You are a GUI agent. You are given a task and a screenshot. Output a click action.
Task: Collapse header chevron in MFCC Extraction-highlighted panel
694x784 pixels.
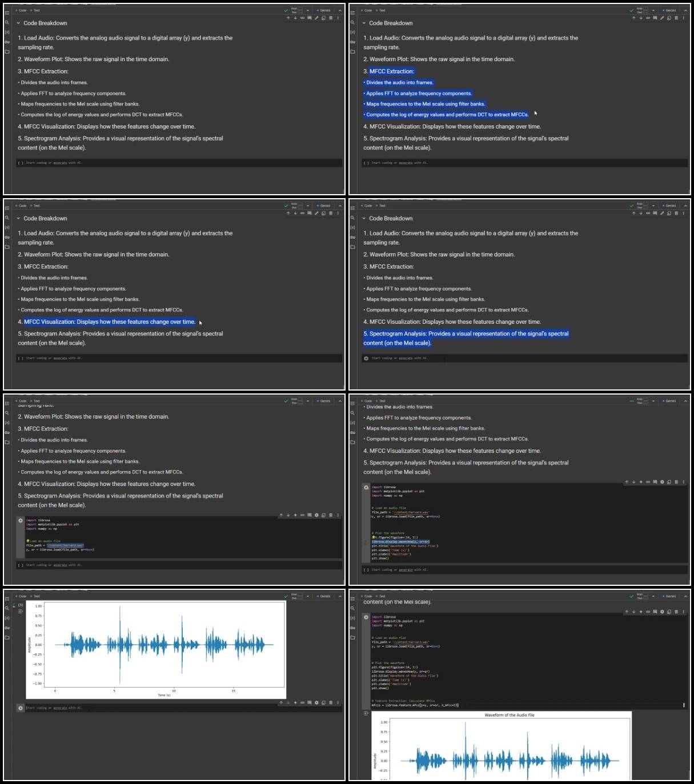click(685, 10)
